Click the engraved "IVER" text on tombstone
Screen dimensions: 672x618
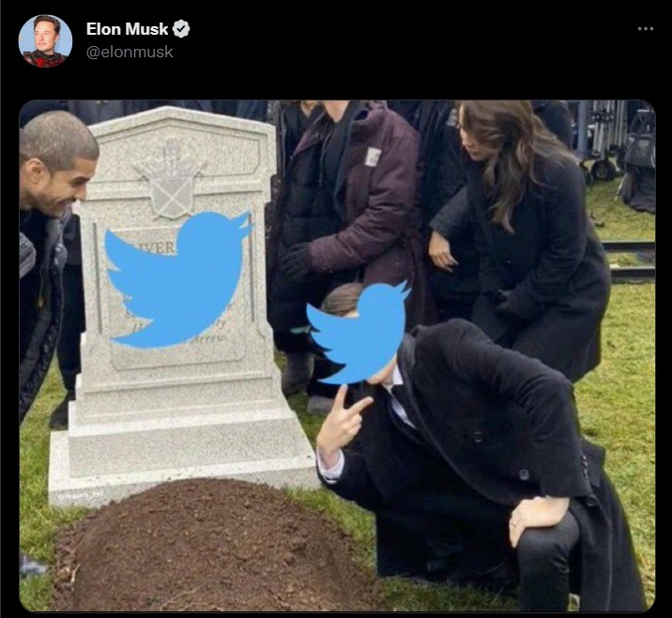[159, 247]
